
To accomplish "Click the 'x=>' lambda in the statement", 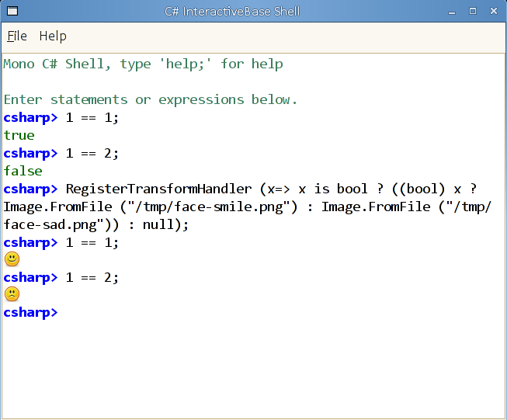I will click(280, 189).
